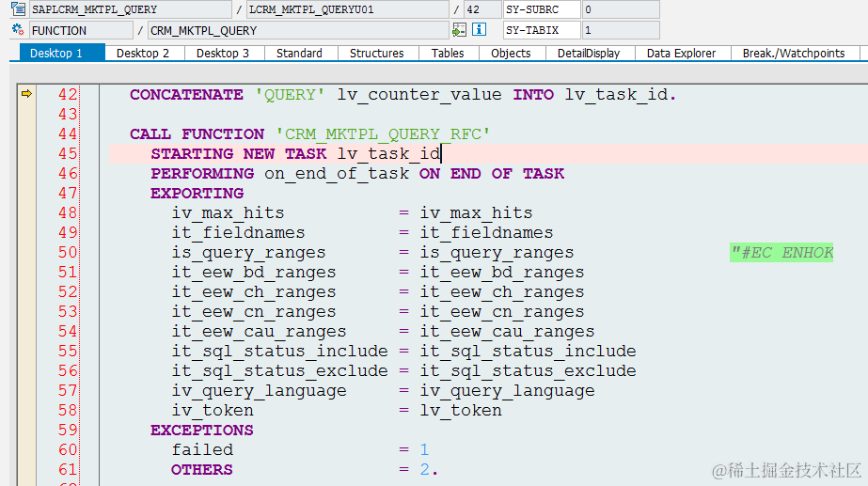Click the right it_sql_status_exclude variable

[x=528, y=371]
